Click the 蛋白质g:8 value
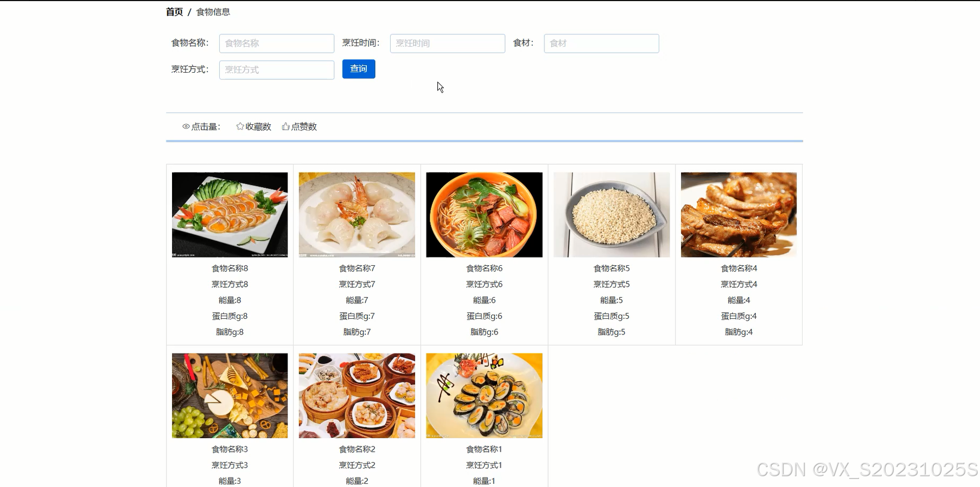980x487 pixels. (x=230, y=316)
